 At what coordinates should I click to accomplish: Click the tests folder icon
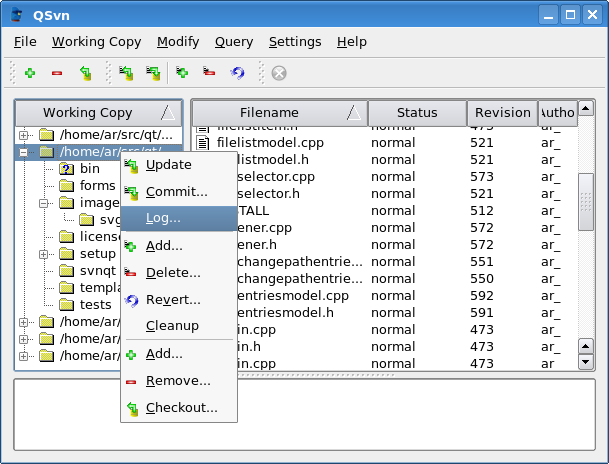click(66, 305)
